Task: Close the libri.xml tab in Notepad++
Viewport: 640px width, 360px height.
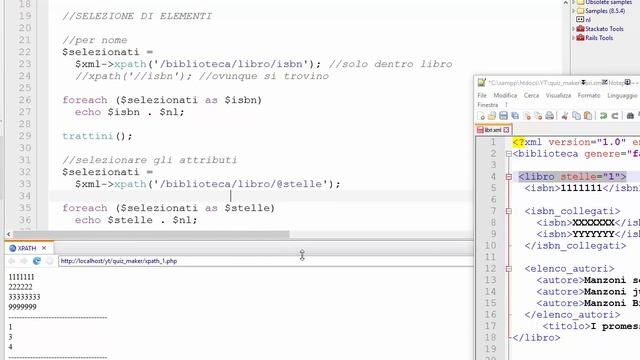Action: click(x=506, y=130)
